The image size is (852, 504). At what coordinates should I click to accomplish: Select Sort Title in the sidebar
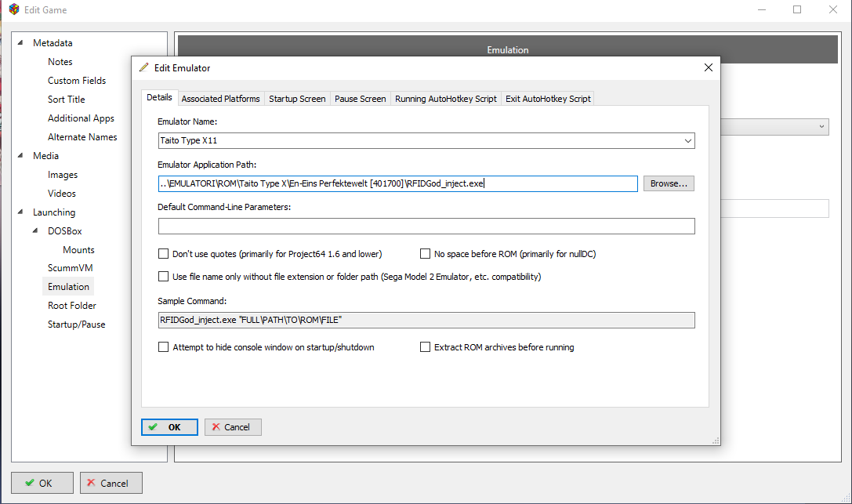67,100
